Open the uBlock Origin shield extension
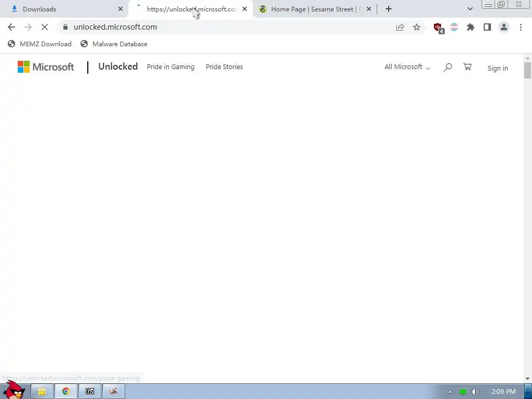Image resolution: width=532 pixels, height=399 pixels. pos(438,28)
